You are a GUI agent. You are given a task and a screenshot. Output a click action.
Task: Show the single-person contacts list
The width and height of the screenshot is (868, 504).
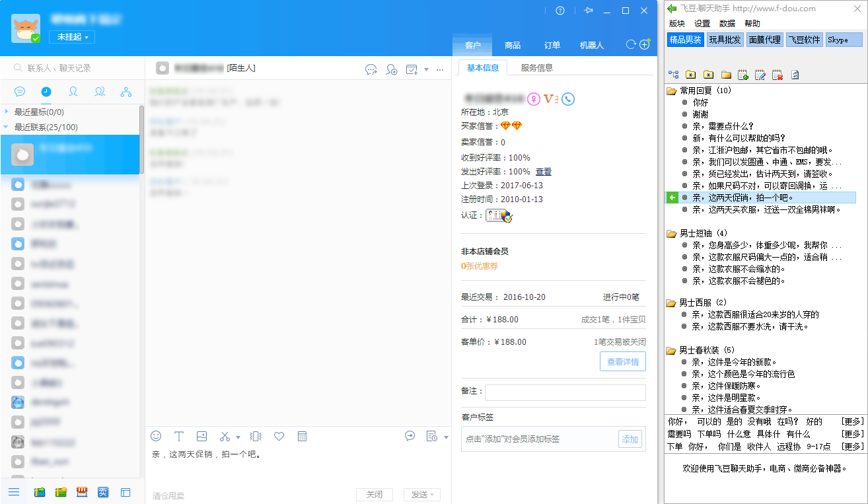[x=73, y=92]
